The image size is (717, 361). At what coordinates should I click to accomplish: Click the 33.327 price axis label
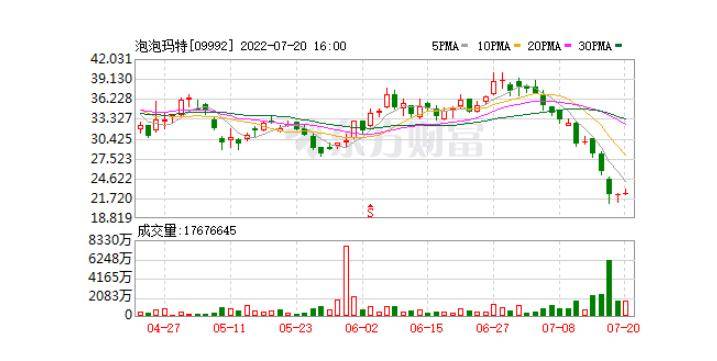[111, 119]
